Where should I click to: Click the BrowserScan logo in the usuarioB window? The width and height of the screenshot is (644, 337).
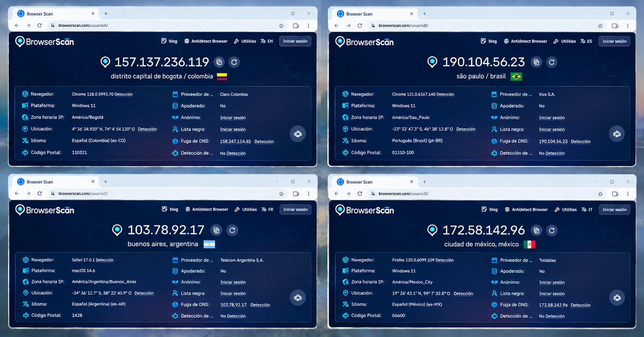point(364,42)
